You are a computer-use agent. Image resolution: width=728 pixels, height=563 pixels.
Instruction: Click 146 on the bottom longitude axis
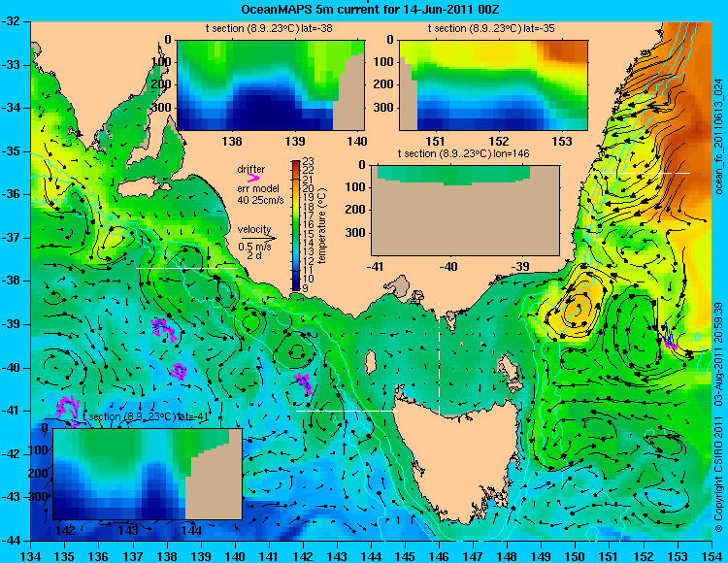click(439, 556)
